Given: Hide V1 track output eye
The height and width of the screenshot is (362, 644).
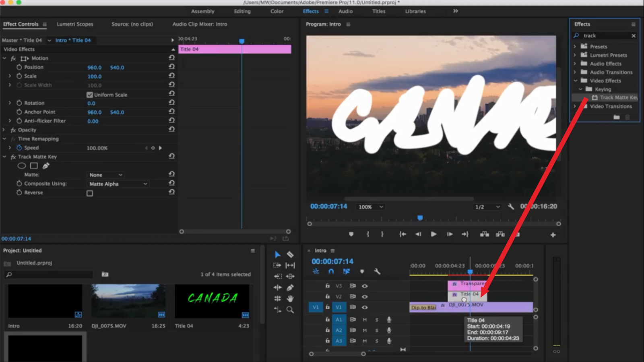Looking at the screenshot, I should (x=365, y=307).
